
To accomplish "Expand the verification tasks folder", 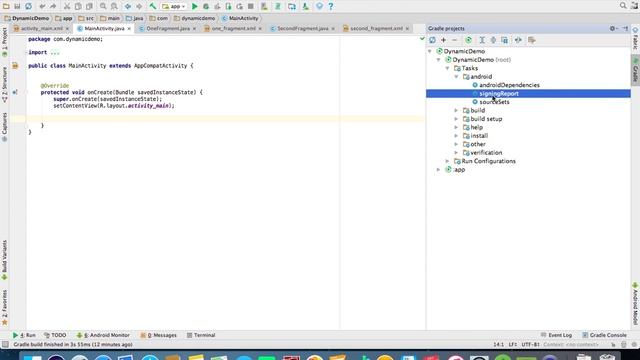I will click(x=456, y=153).
